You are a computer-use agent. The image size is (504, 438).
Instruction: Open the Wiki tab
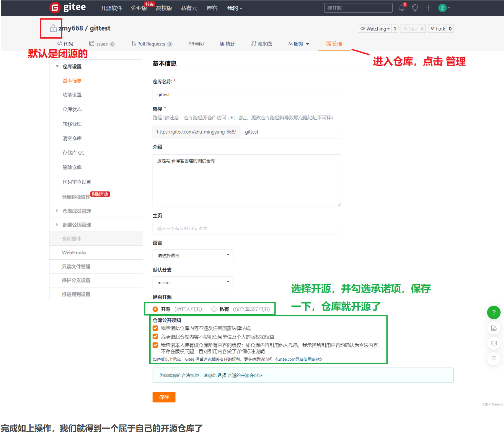coord(196,44)
